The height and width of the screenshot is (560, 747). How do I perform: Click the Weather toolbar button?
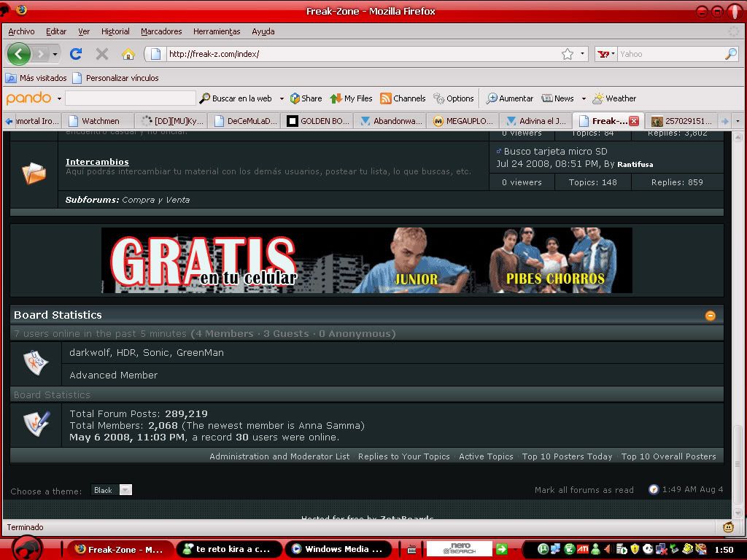click(614, 98)
